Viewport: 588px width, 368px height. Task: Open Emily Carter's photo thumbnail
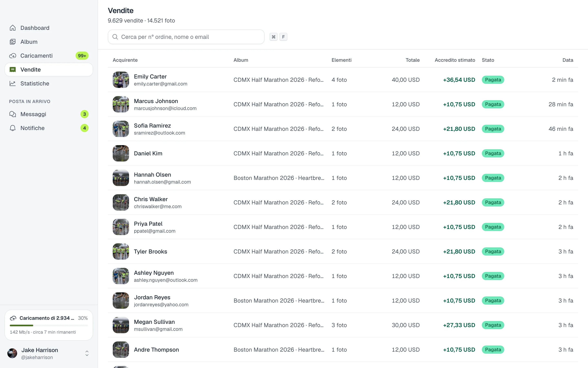(121, 80)
